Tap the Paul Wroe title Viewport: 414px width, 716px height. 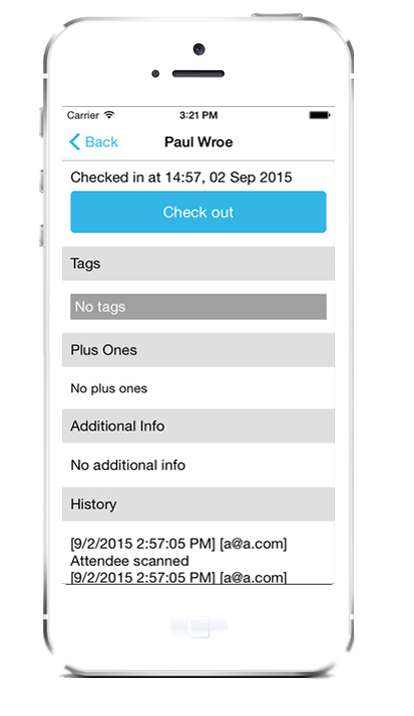(199, 142)
